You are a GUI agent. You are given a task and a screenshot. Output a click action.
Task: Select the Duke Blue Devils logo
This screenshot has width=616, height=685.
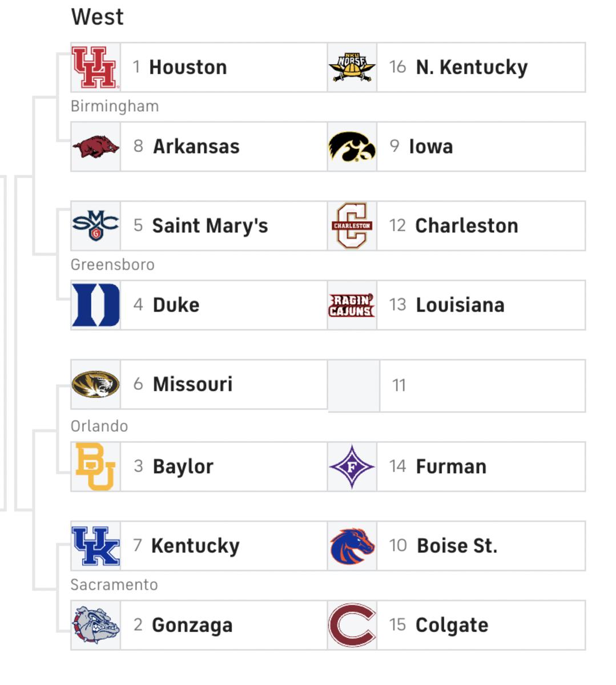click(x=95, y=305)
